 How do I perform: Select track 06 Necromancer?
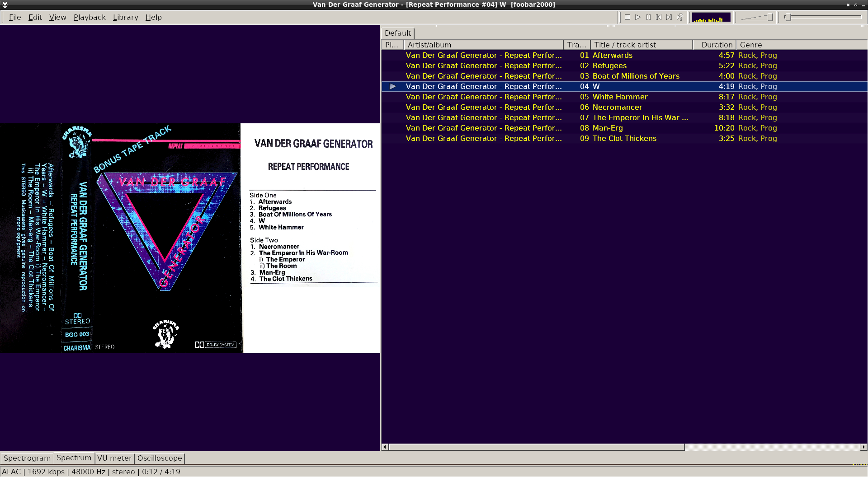click(624, 107)
